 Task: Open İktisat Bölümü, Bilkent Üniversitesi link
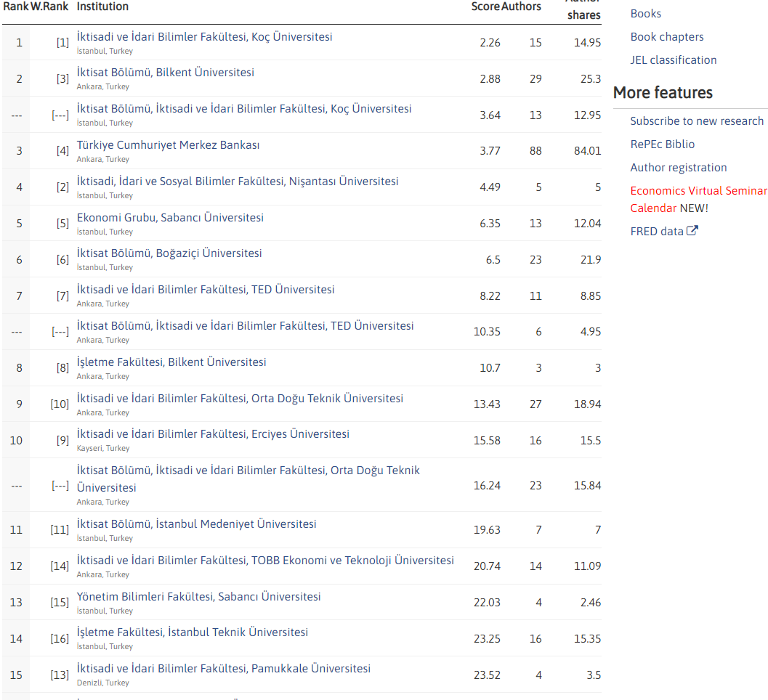click(x=166, y=73)
